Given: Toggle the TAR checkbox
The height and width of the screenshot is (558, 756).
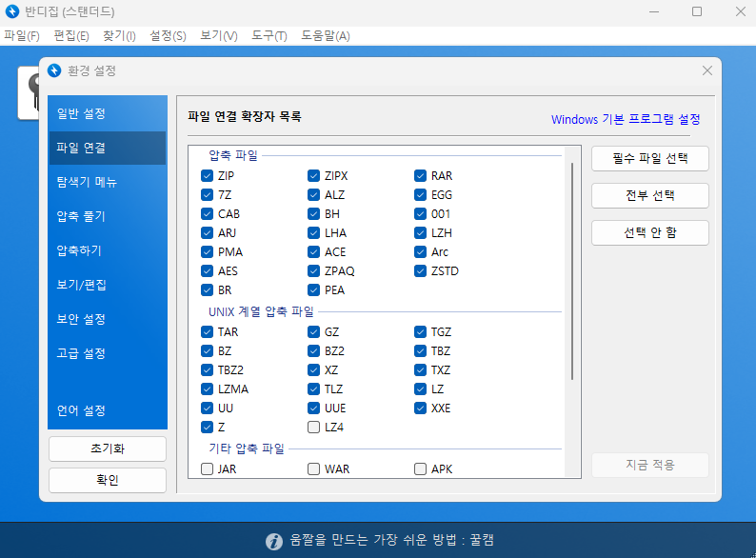Looking at the screenshot, I should [x=207, y=331].
